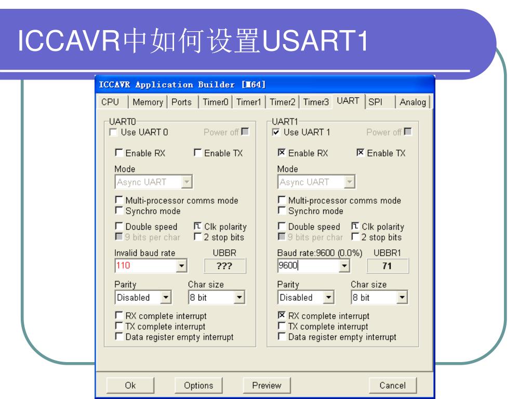Open the Timer1 tab
Image resolution: width=532 pixels, height=399 pixels.
point(249,102)
